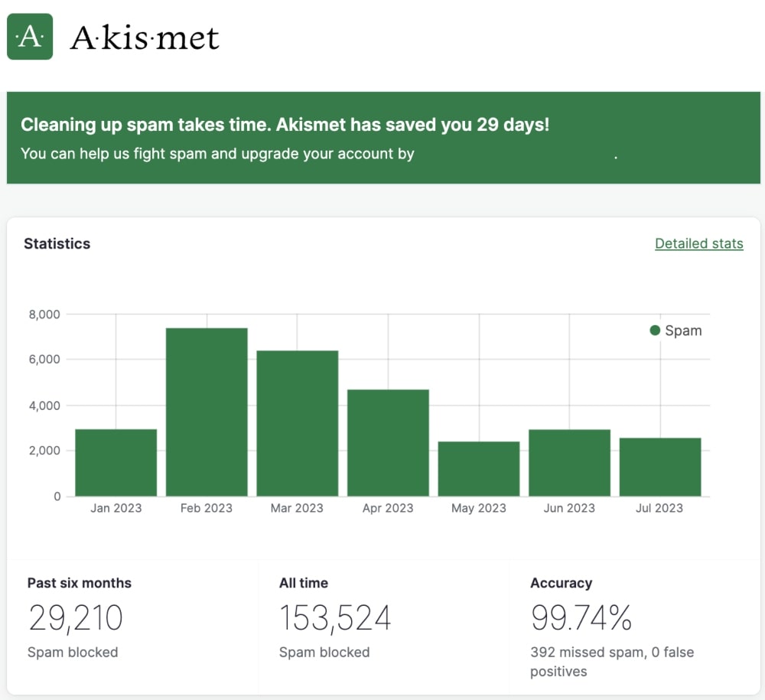Select the Apr 2023 bar

point(389,443)
